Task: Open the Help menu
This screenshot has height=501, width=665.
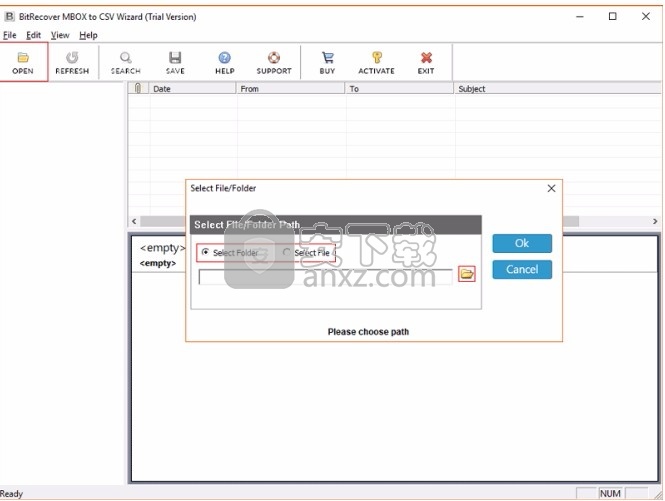Action: click(x=88, y=35)
